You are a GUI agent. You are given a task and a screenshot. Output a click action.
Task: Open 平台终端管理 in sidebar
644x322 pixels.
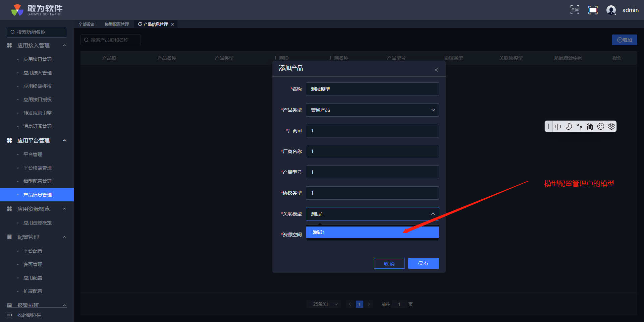point(38,168)
